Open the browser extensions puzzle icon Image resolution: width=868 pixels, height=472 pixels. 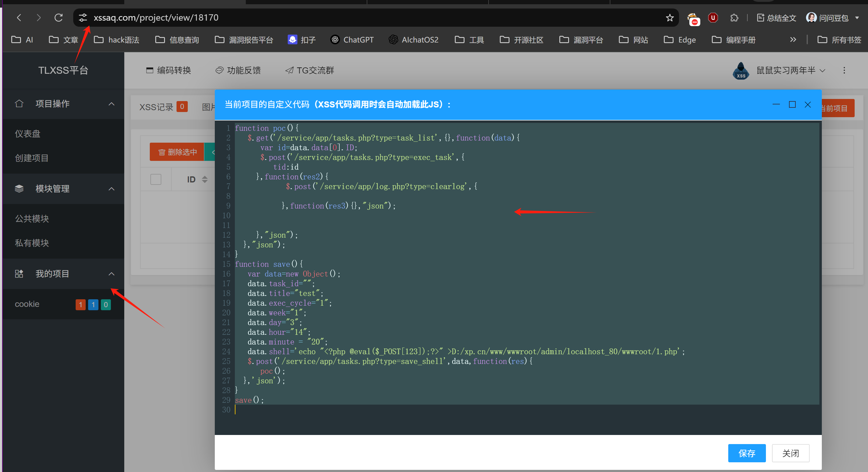pos(734,18)
